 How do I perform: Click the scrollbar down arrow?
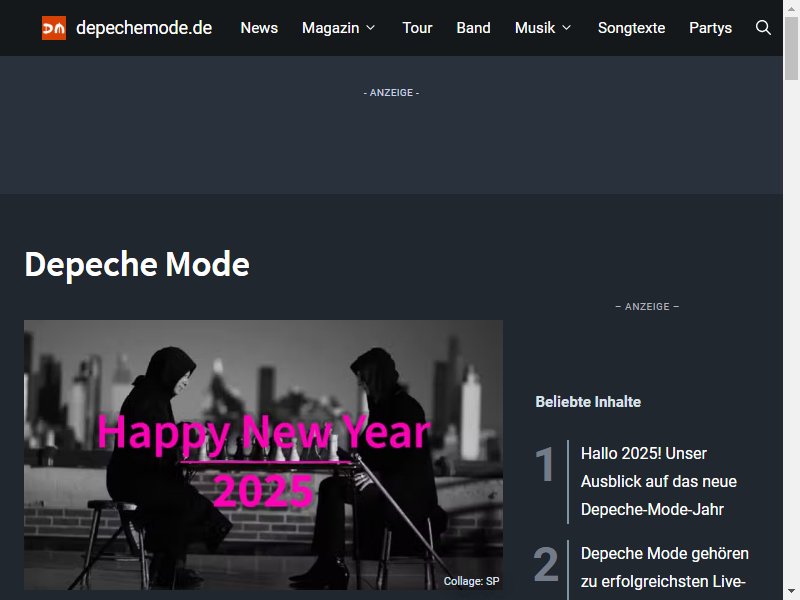[x=791, y=593]
